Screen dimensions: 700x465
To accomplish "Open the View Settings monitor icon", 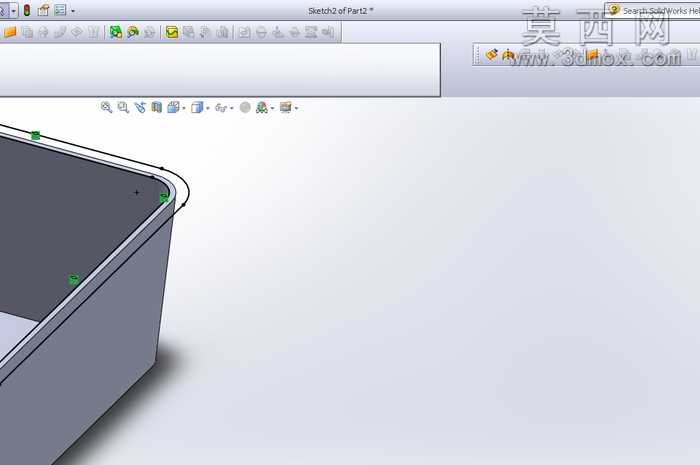I will pos(285,108).
